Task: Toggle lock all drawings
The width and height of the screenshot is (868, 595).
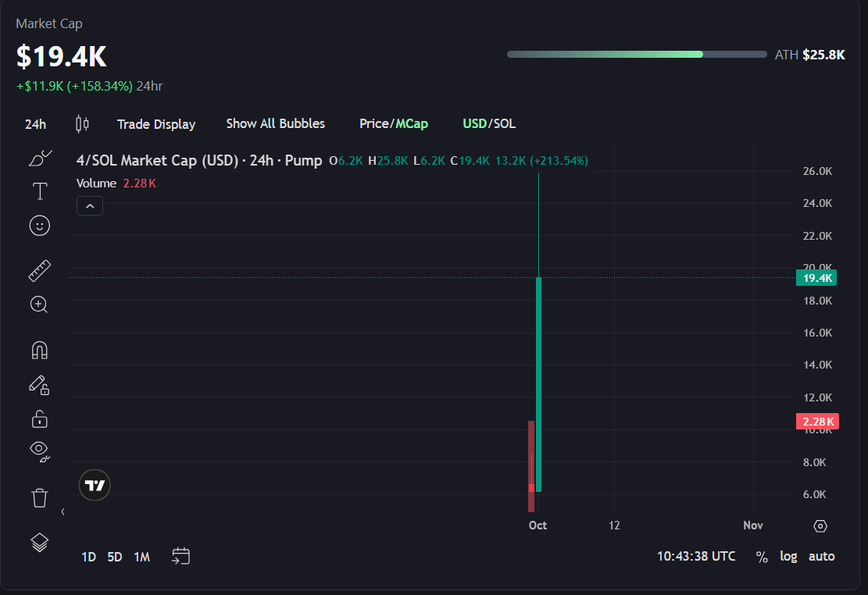Action: [39, 419]
